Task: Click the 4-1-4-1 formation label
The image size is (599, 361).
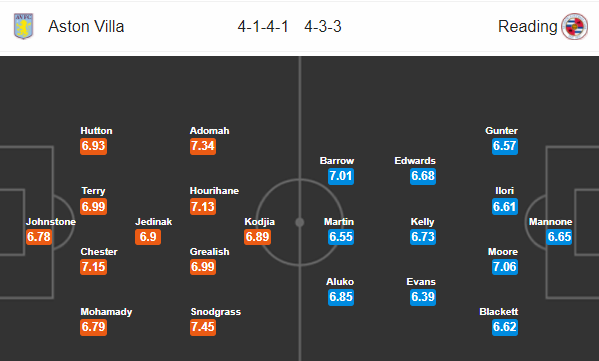Action: click(263, 27)
